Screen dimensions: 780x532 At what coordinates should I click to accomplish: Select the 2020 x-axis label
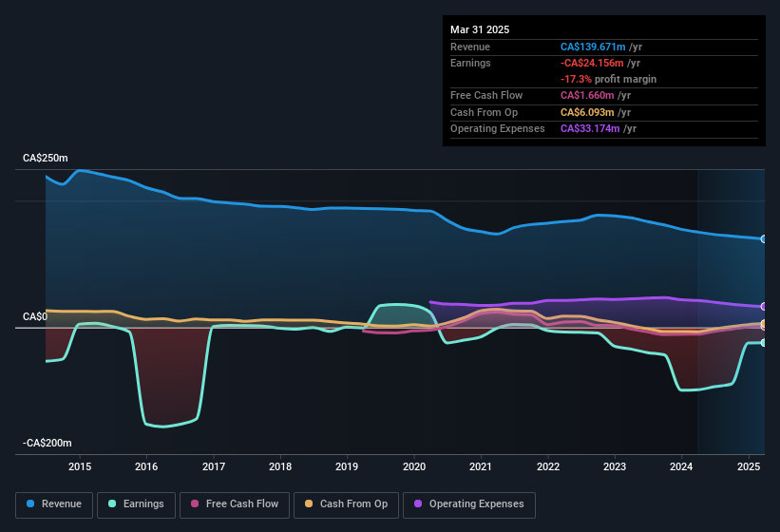pyautogui.click(x=414, y=466)
